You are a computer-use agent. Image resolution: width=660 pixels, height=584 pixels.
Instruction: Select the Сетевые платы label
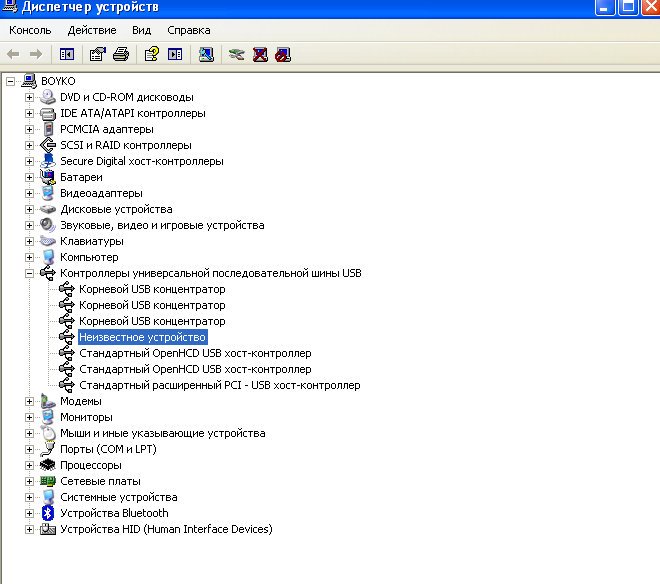point(100,481)
